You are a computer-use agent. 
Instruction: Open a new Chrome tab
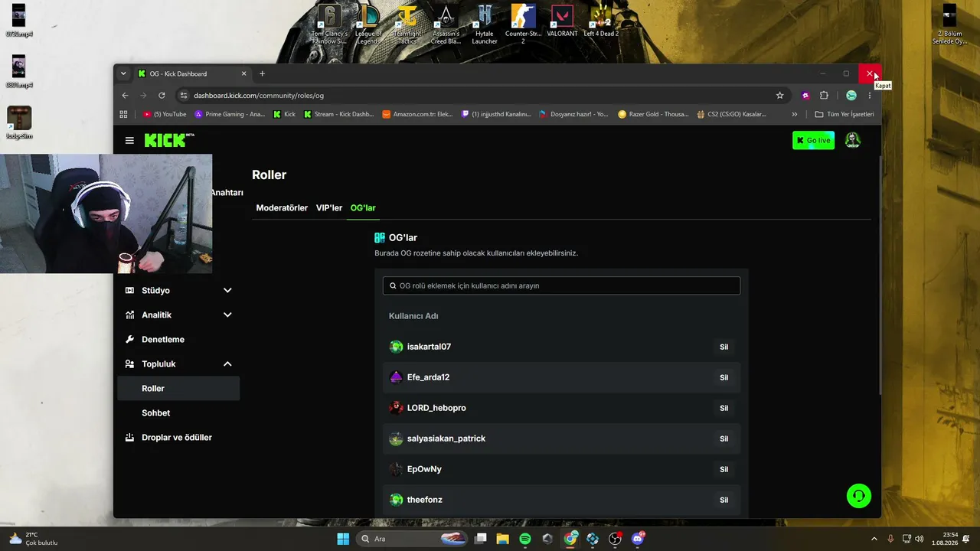tap(262, 73)
